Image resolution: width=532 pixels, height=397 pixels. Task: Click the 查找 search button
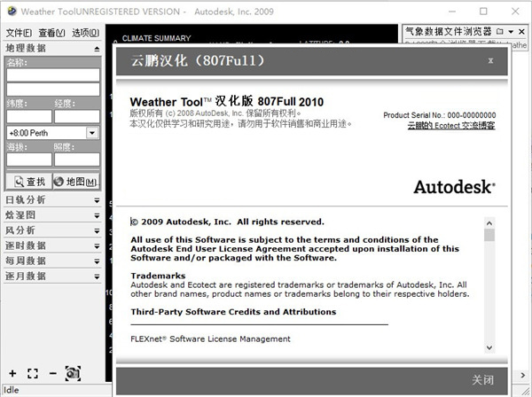click(x=27, y=181)
